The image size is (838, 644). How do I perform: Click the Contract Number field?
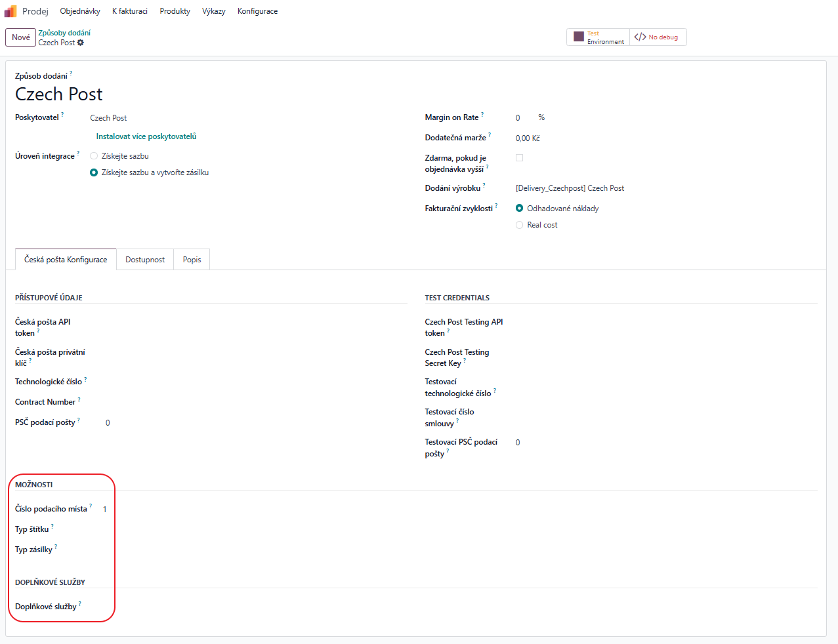click(x=255, y=402)
